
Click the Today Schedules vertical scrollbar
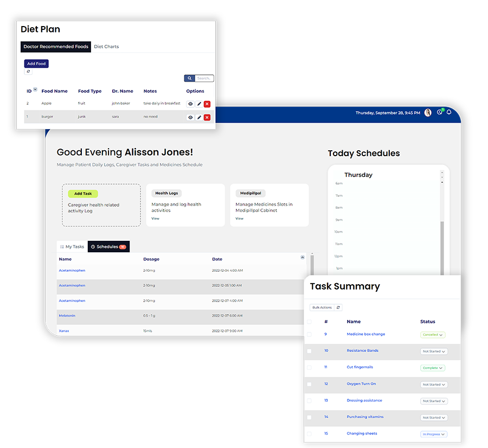click(x=442, y=244)
